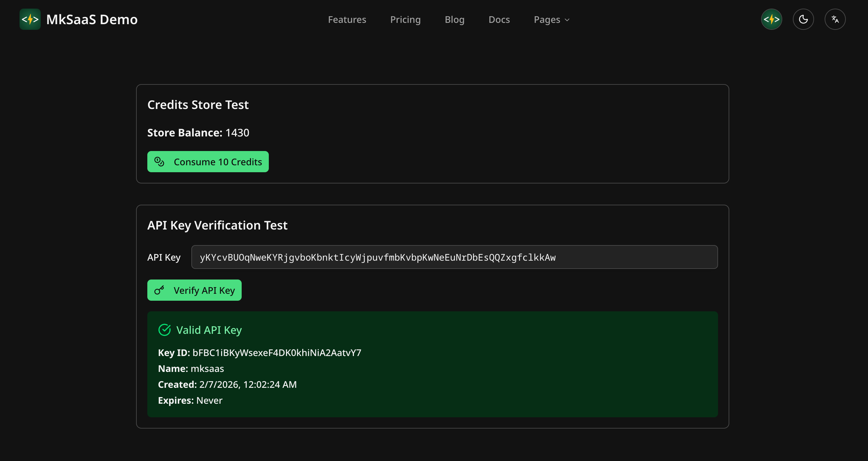Image resolution: width=868 pixels, height=461 pixels.
Task: Click coins icon on Consume Credits button
Action: (159, 162)
